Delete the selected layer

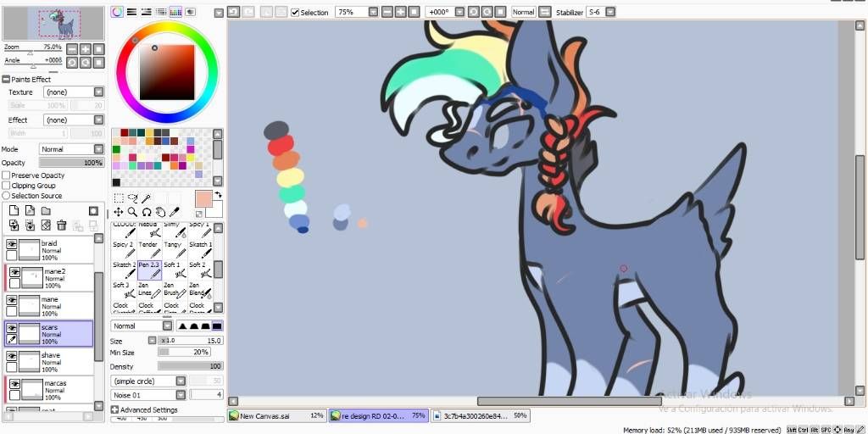(x=61, y=225)
